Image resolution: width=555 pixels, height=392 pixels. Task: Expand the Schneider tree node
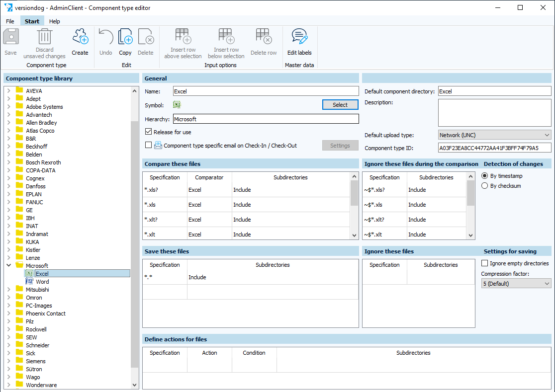pyautogui.click(x=9, y=345)
